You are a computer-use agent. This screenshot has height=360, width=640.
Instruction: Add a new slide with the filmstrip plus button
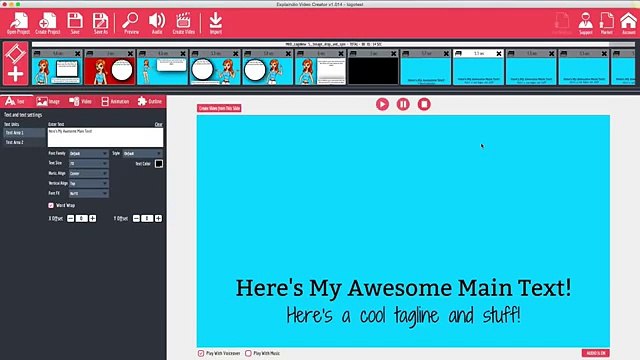pos(16,64)
